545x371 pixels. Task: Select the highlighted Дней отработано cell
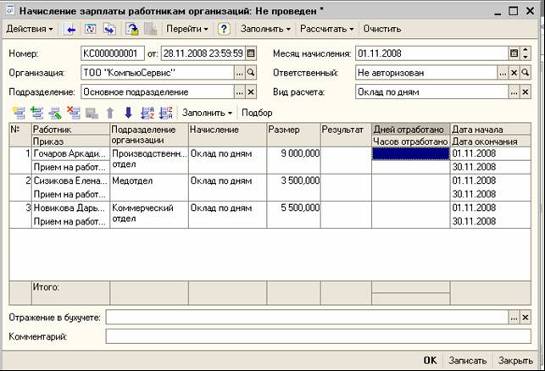point(410,153)
